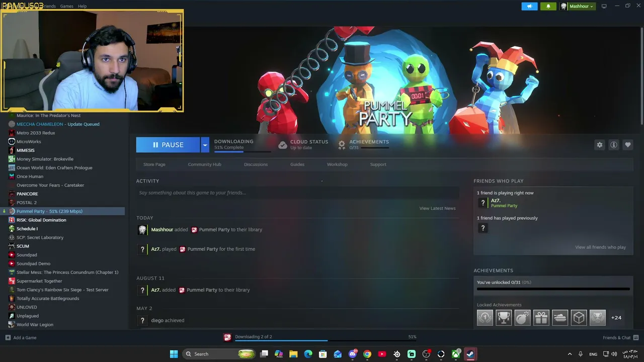Go to the Store Page tab
The image size is (644, 362).
154,164
